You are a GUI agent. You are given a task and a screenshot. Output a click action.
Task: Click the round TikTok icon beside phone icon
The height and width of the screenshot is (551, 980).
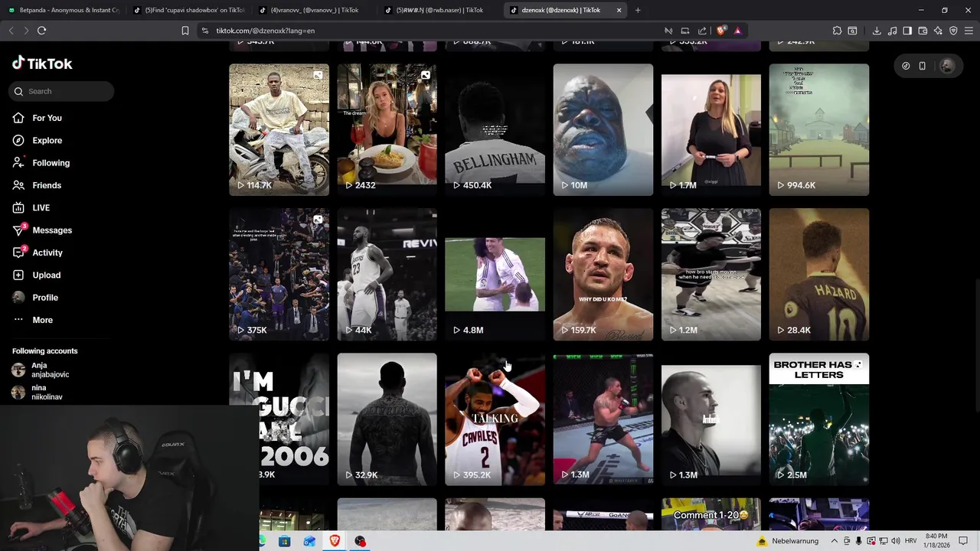coord(906,66)
